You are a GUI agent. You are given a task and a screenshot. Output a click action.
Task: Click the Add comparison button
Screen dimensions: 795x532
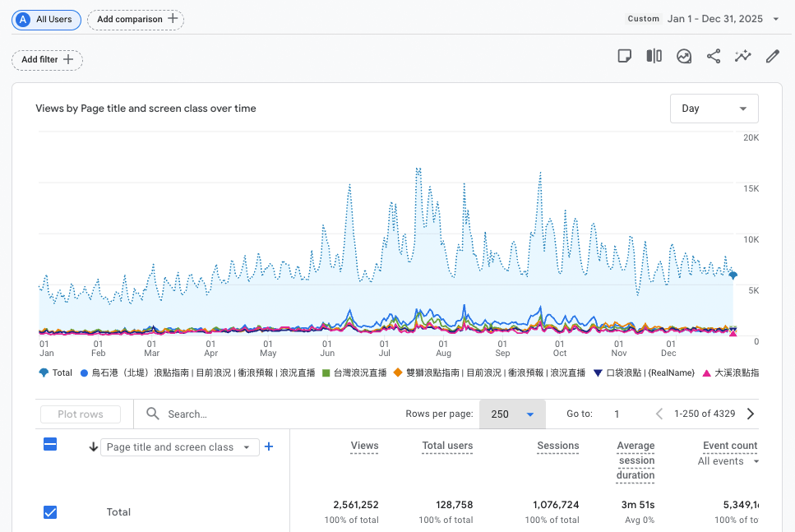[135, 19]
